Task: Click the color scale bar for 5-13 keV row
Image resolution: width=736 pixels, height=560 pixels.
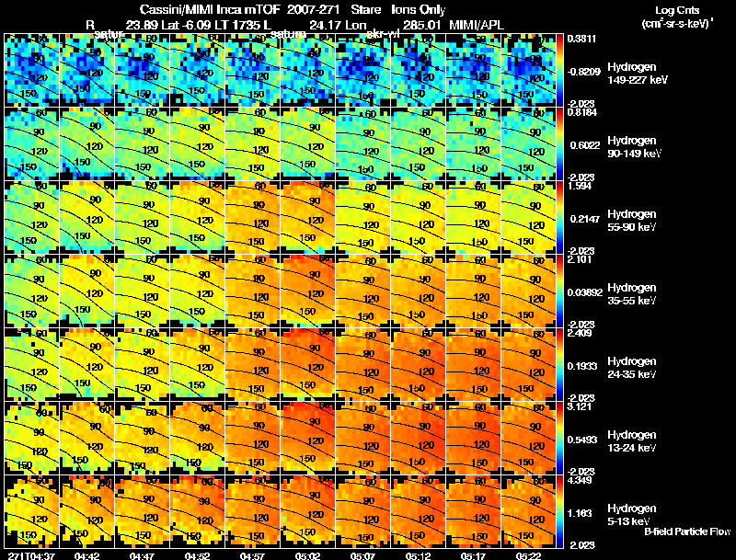Action: [559, 511]
